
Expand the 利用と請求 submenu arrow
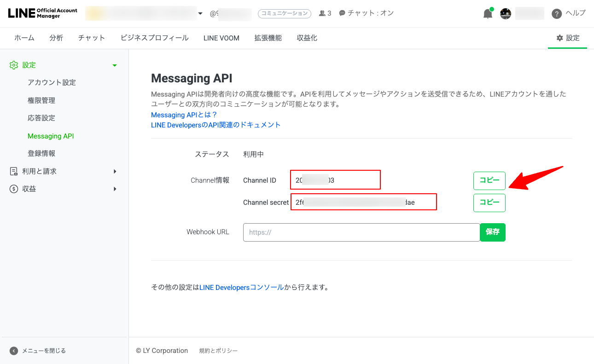click(115, 172)
